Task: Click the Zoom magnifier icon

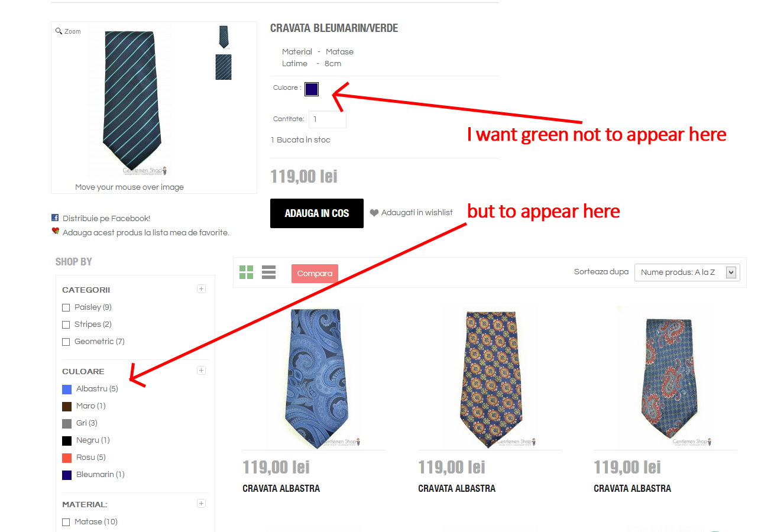Action: pos(59,31)
